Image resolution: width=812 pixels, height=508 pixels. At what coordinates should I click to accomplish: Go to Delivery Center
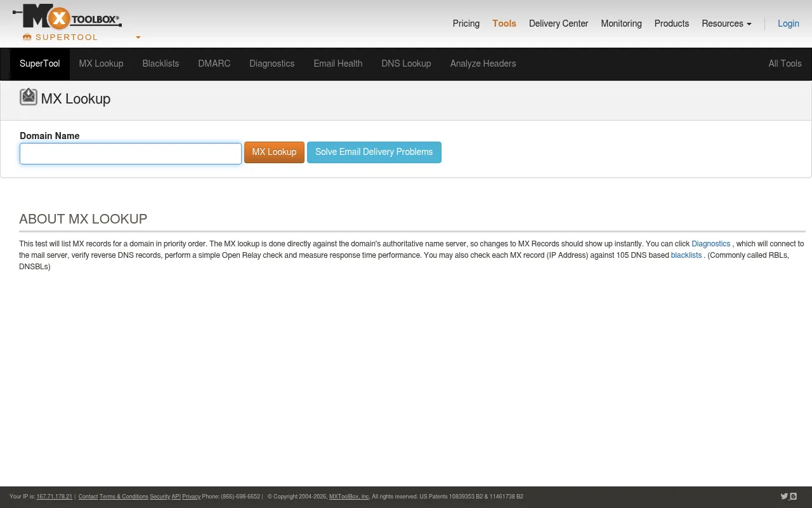tap(558, 23)
